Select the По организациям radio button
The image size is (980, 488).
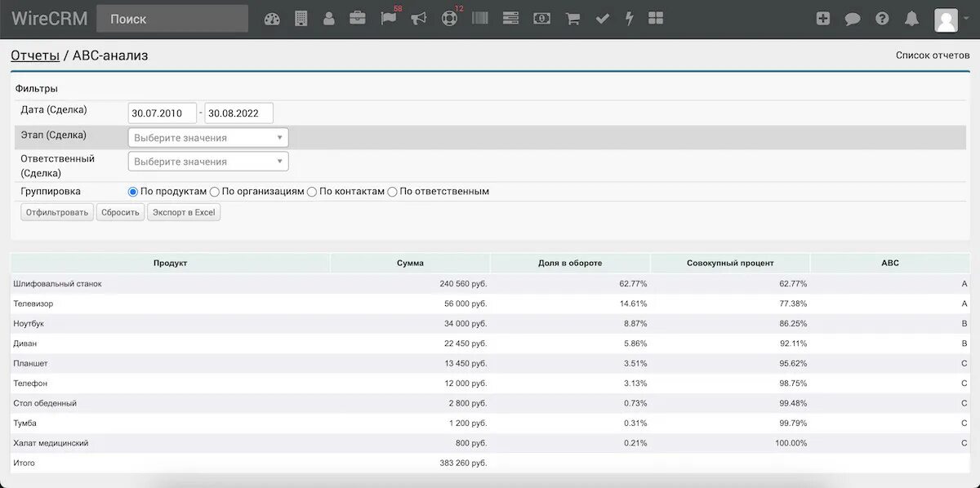215,192
